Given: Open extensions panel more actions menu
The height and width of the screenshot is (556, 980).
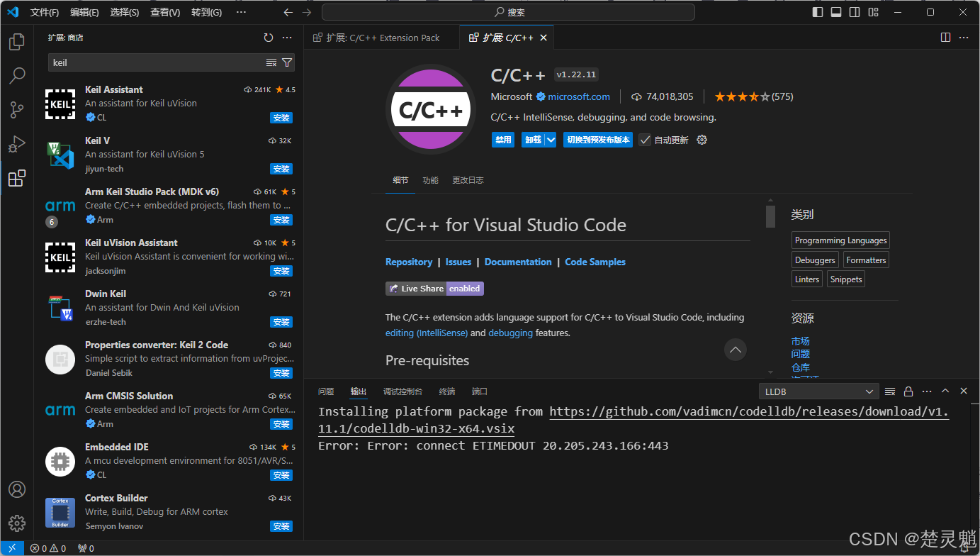Looking at the screenshot, I should coord(287,38).
